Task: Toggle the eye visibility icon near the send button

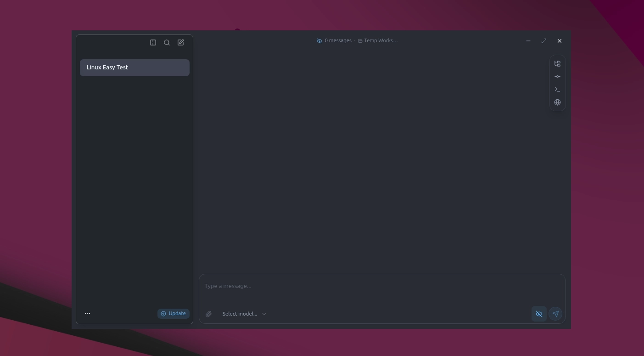Action: pos(539,314)
